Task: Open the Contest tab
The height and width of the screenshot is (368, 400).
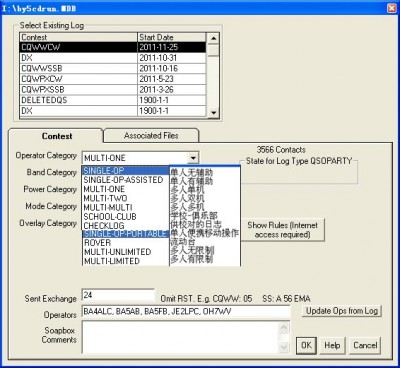Action: click(57, 136)
